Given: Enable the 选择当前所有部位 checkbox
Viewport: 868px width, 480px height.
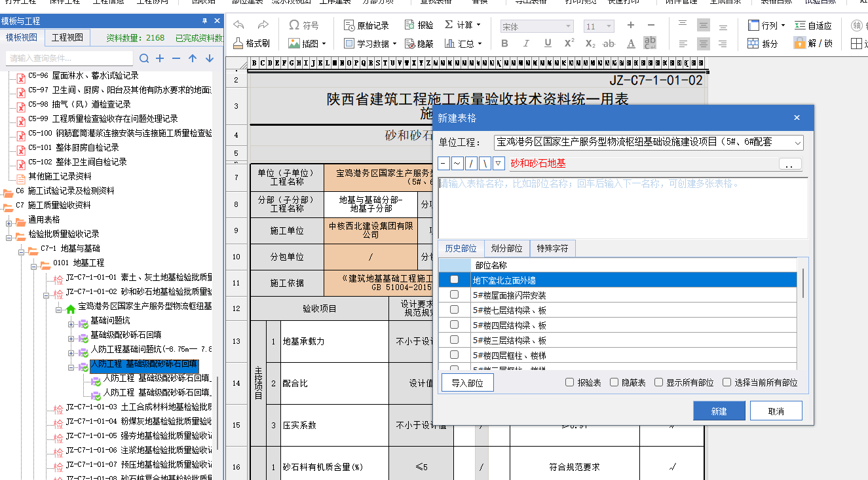Looking at the screenshot, I should click(726, 382).
